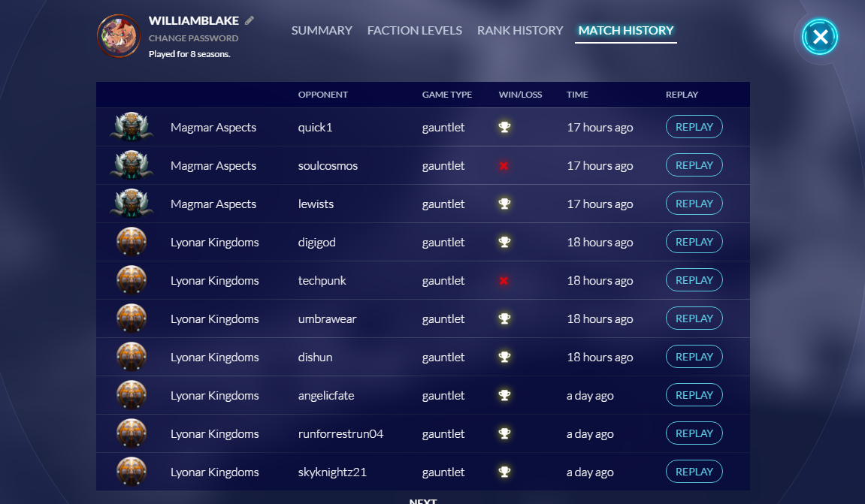This screenshot has width=865, height=504.
Task: Click the win trophy icon for skyknightz21 match
Action: click(504, 472)
